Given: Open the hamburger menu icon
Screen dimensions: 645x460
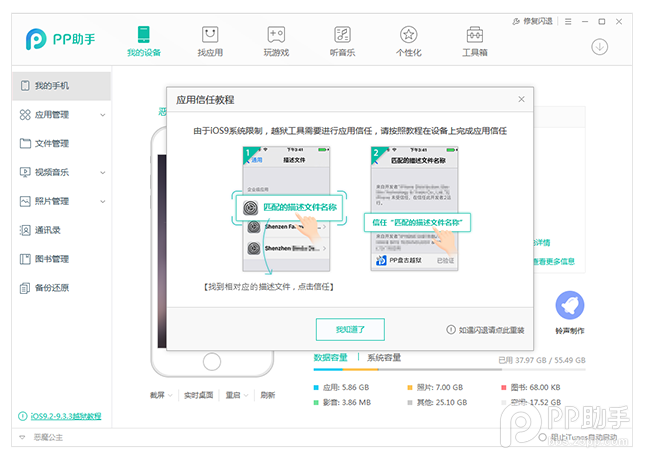Looking at the screenshot, I should coord(568,21).
